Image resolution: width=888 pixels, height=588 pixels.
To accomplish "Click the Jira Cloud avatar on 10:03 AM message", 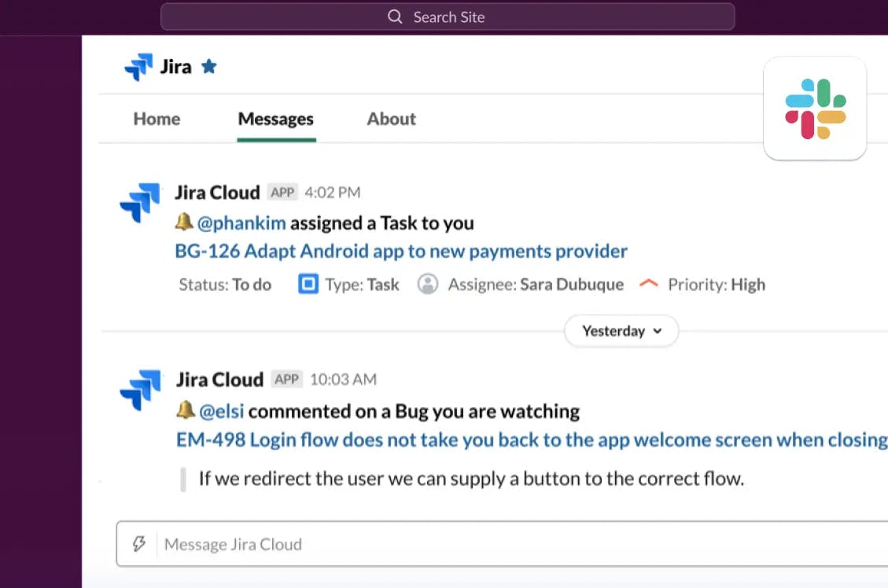I will click(140, 391).
